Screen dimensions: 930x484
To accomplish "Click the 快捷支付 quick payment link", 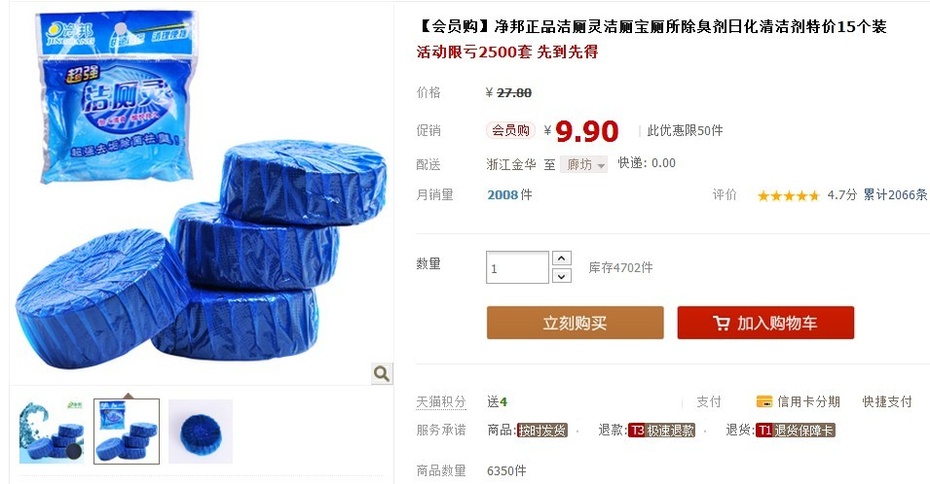I will [x=887, y=402].
